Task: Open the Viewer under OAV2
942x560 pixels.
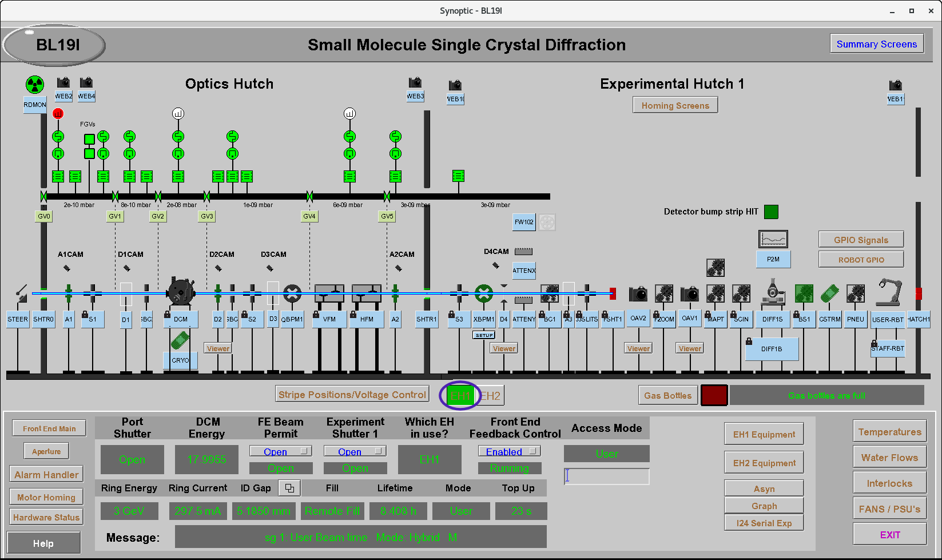Action: pyautogui.click(x=638, y=348)
